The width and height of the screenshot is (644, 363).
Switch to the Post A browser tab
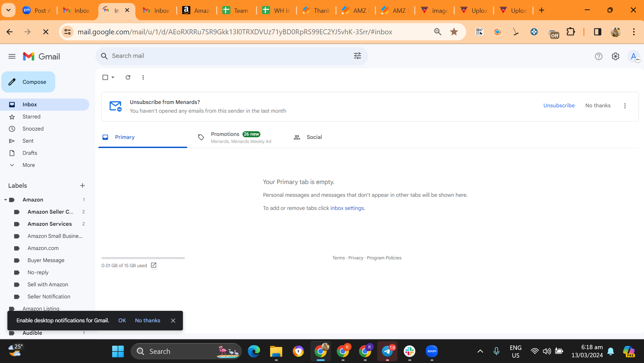[x=37, y=10]
